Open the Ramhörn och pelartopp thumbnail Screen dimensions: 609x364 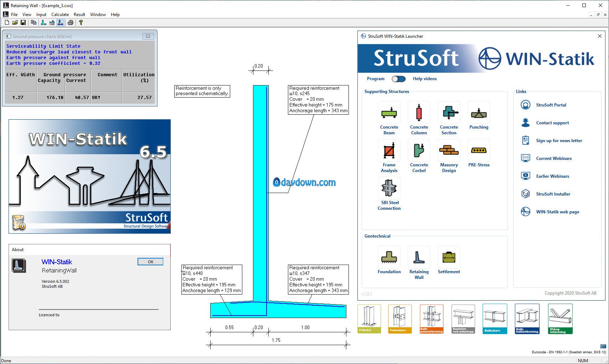click(x=463, y=319)
